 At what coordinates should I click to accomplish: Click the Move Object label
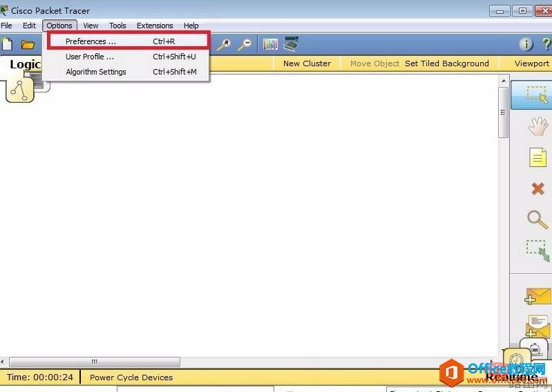pos(374,63)
